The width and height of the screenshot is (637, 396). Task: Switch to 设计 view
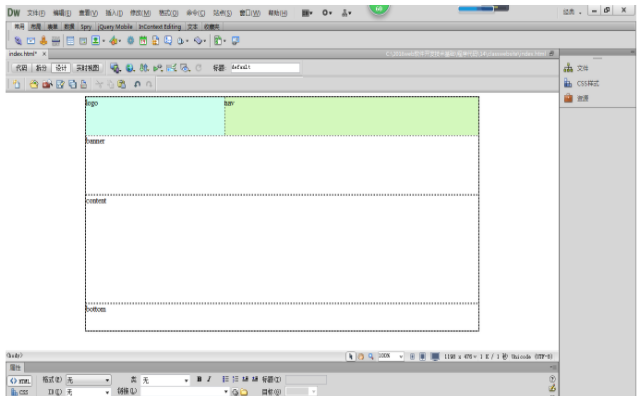pyautogui.click(x=61, y=68)
